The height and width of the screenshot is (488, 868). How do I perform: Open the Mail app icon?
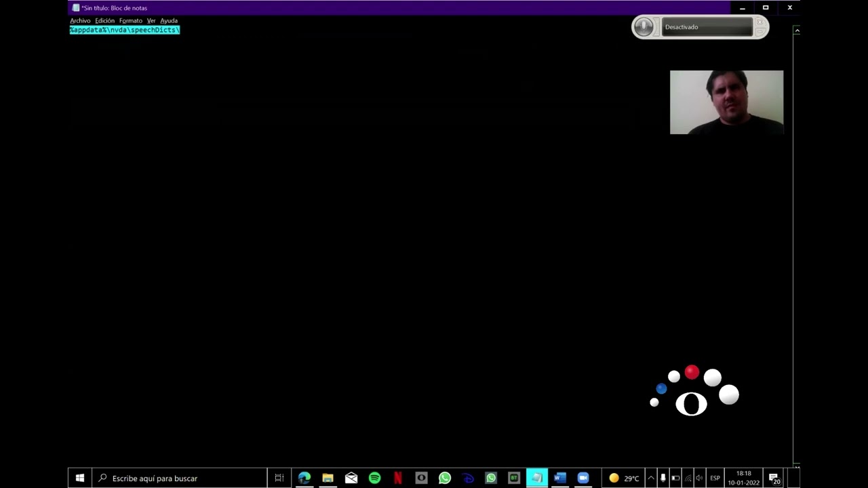[351, 478]
